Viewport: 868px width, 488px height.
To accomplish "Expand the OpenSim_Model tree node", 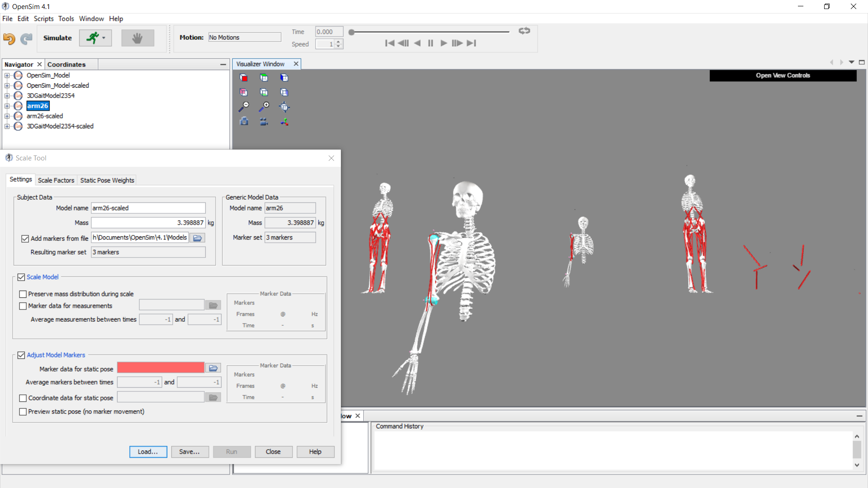I will point(7,75).
